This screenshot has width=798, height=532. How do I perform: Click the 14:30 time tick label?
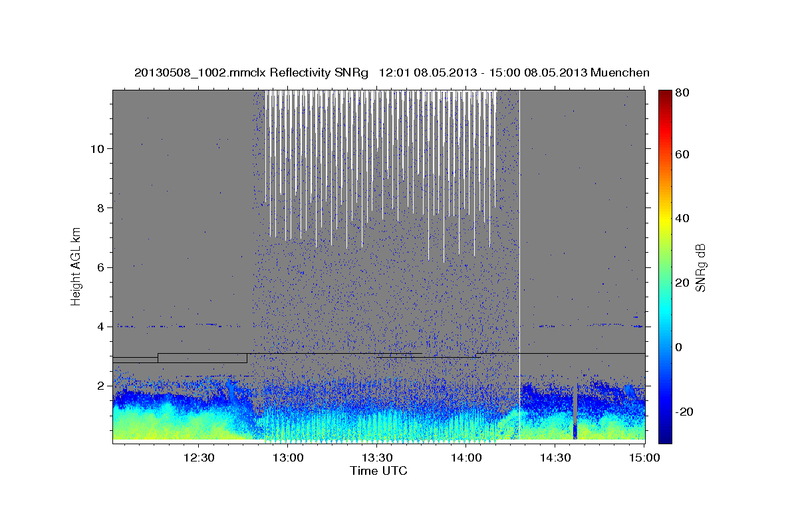click(555, 458)
